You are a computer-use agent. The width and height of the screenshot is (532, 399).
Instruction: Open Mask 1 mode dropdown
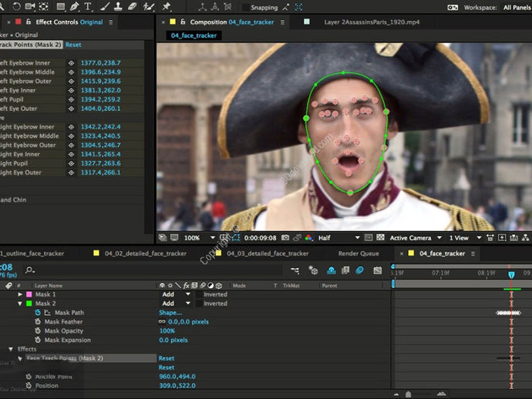coord(176,294)
